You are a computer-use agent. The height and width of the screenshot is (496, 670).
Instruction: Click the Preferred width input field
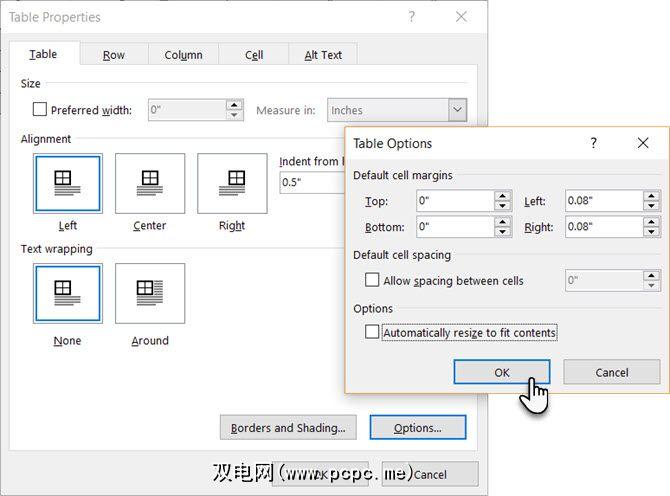point(187,110)
